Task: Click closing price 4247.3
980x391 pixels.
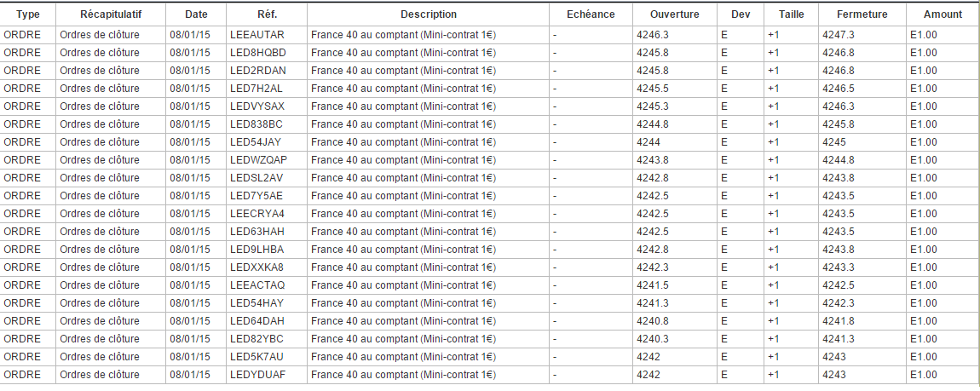Action: [x=839, y=35]
